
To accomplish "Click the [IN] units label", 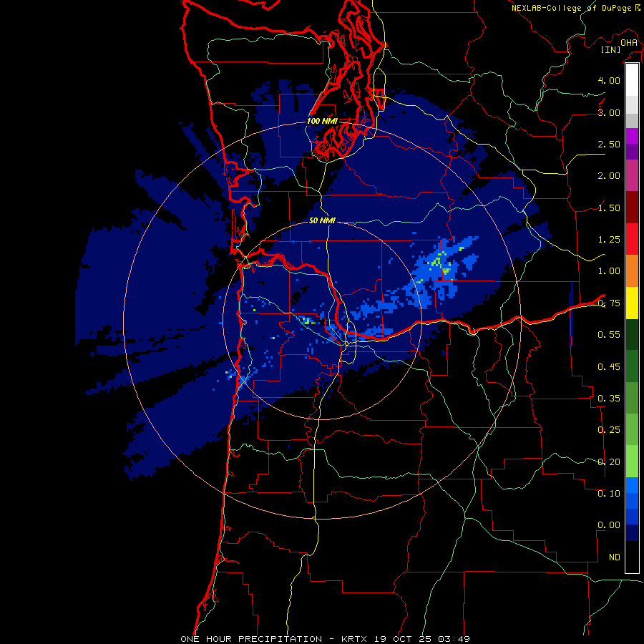I will [610, 49].
